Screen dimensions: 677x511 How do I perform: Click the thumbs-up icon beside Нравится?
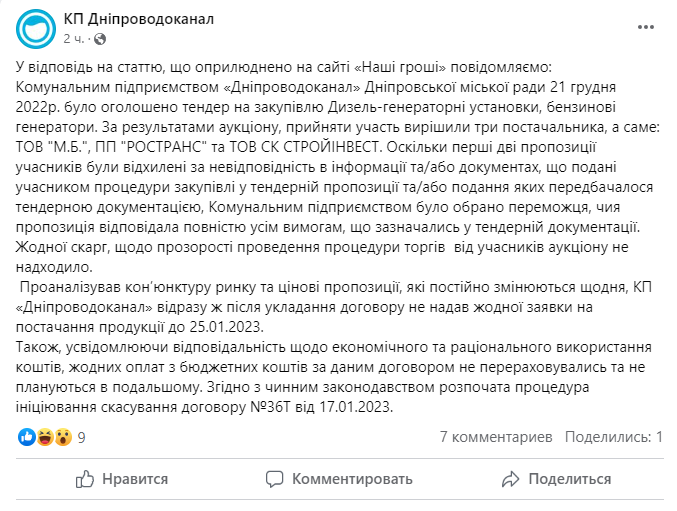[87, 480]
